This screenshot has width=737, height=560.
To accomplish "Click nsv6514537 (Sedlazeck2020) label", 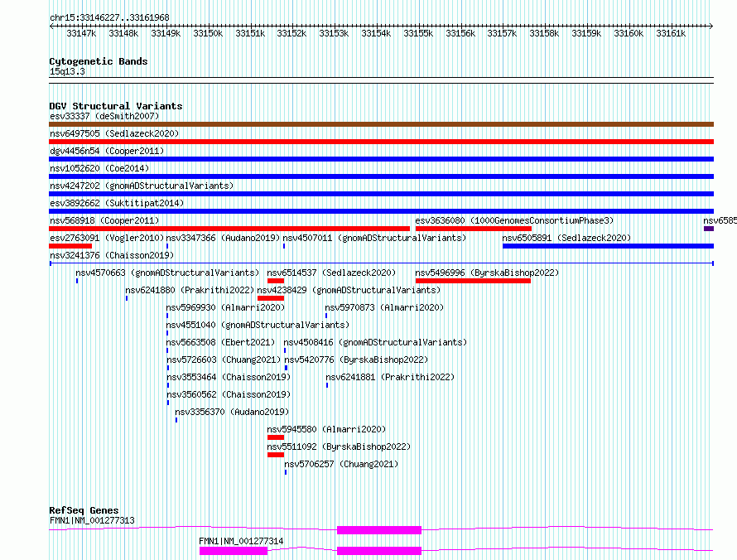I will [x=331, y=273].
